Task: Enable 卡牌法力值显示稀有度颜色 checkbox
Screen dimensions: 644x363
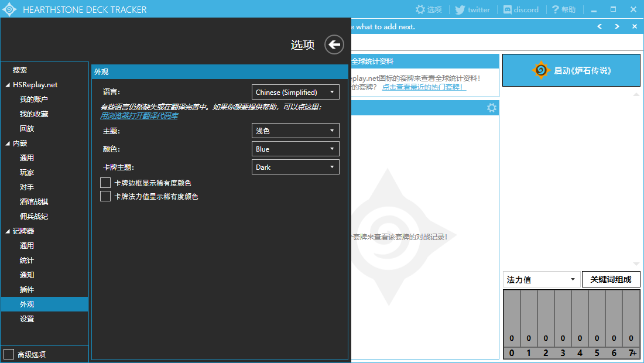Action: (105, 196)
